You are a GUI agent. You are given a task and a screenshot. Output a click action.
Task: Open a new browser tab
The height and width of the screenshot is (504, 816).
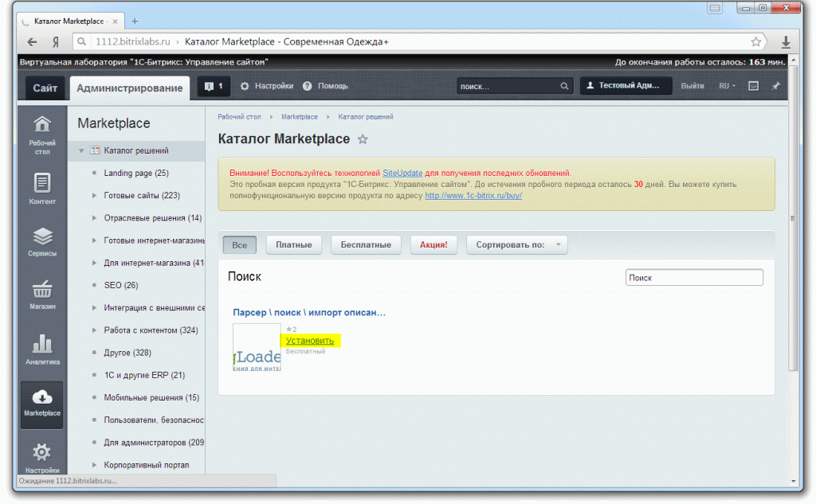point(135,21)
